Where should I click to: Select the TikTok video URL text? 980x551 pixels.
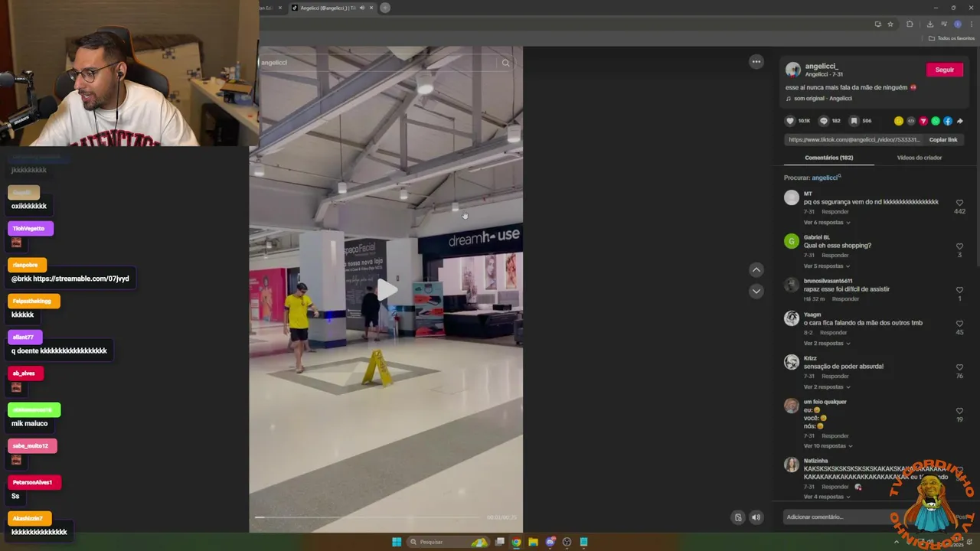[x=854, y=140]
